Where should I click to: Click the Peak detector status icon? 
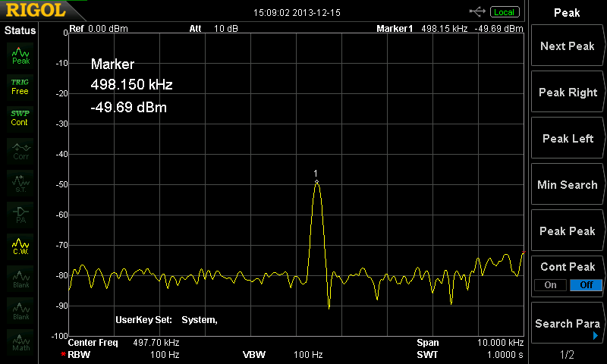[x=20, y=56]
